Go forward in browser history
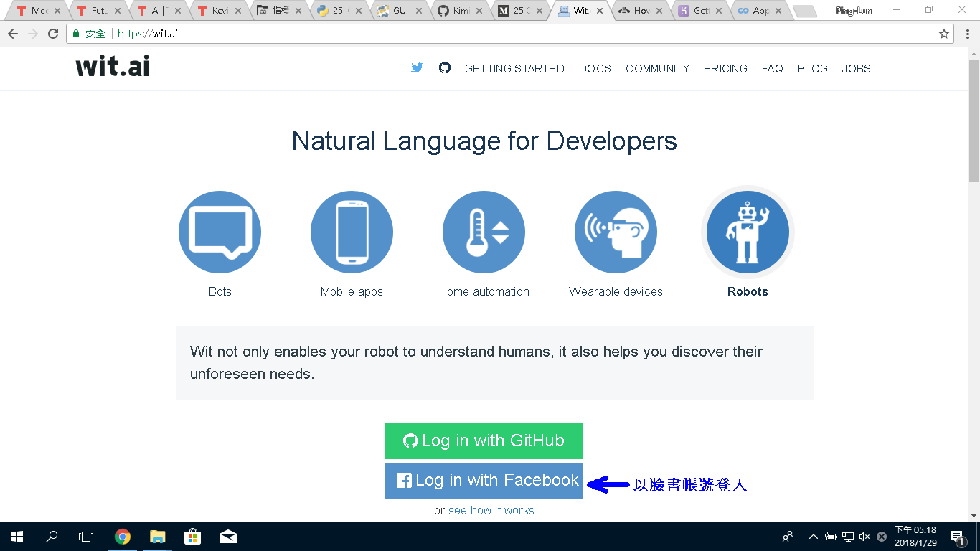Viewport: 980px width, 551px height. [33, 34]
